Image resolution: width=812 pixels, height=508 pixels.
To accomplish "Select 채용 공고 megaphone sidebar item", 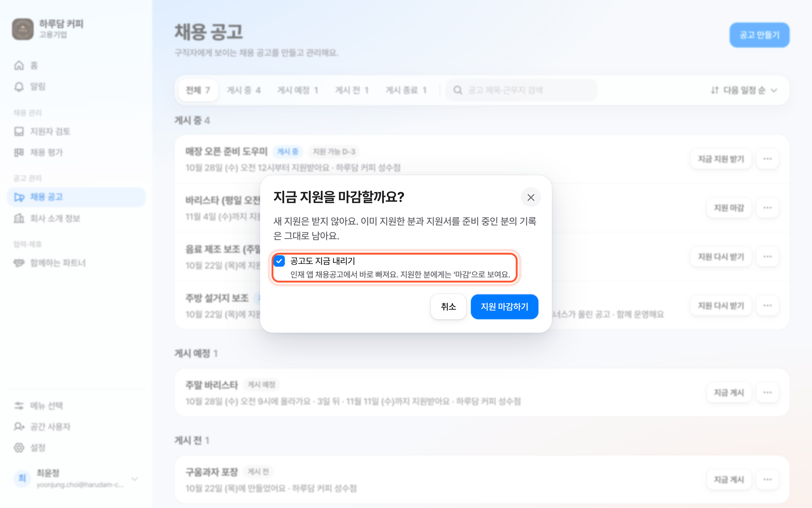I will coord(76,197).
